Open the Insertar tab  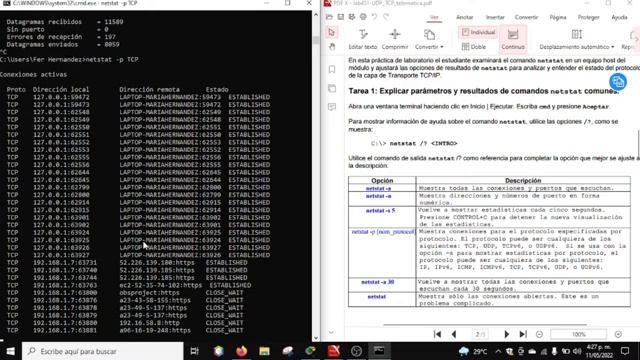tap(495, 17)
